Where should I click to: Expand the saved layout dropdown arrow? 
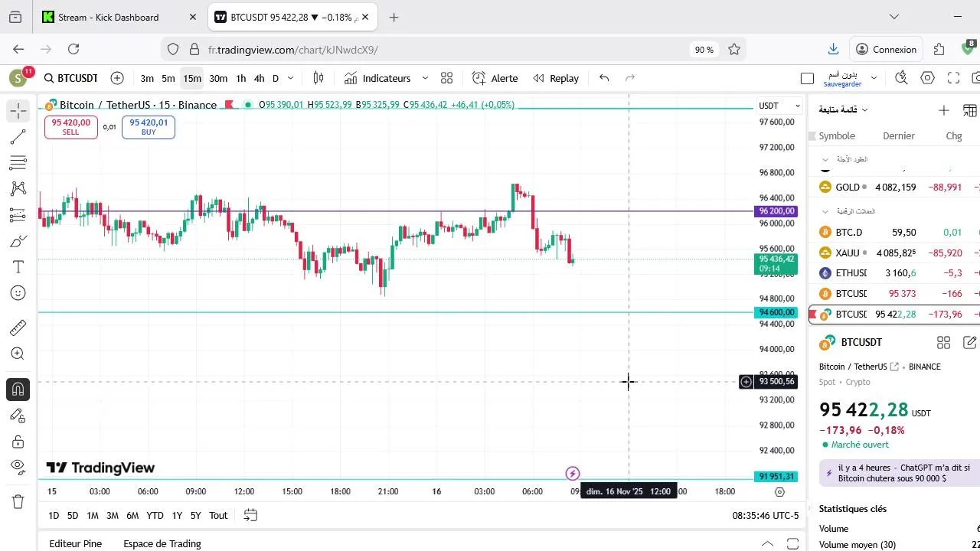tap(874, 78)
